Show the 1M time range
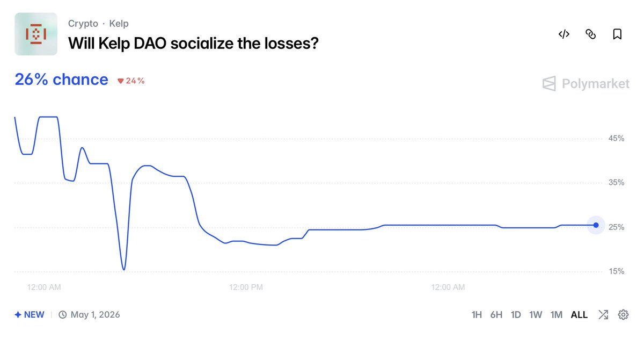 (x=557, y=315)
